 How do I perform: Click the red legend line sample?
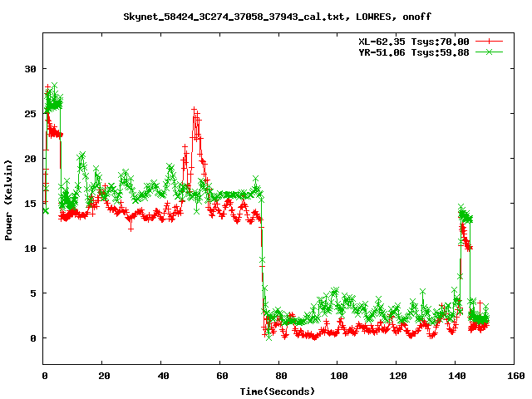tap(489, 42)
